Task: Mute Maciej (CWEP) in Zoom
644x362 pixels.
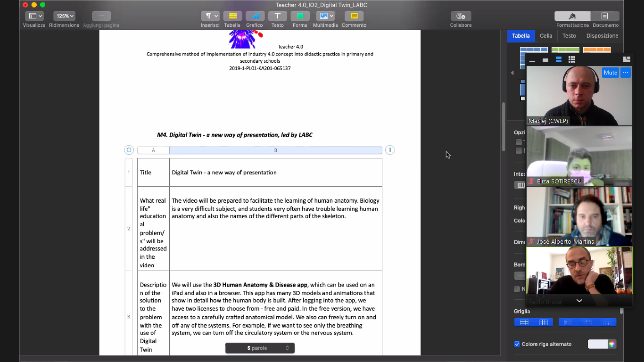Action: 610,73
